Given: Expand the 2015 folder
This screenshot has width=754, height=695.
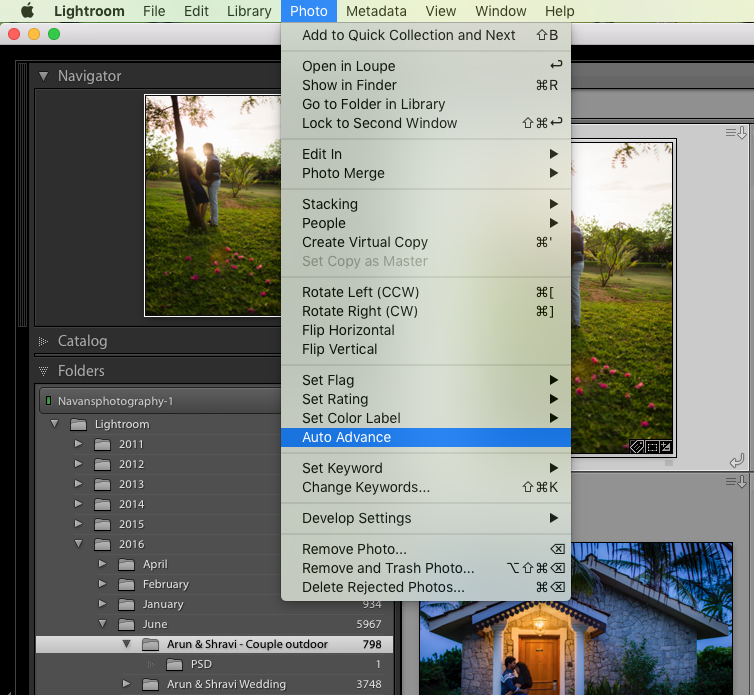Looking at the screenshot, I should click(x=78, y=523).
